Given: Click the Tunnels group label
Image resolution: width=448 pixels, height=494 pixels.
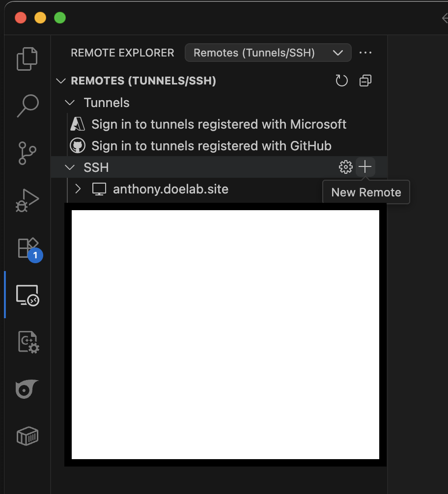Looking at the screenshot, I should [107, 103].
